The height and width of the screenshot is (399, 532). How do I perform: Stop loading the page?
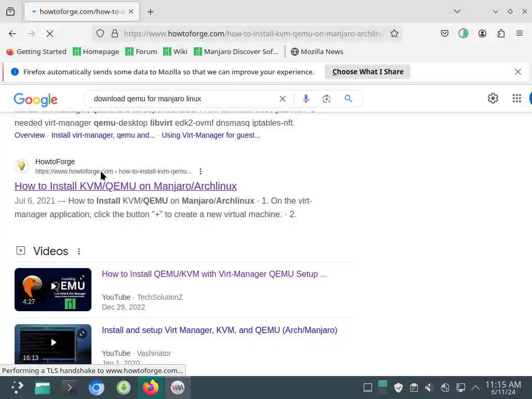tap(49, 34)
